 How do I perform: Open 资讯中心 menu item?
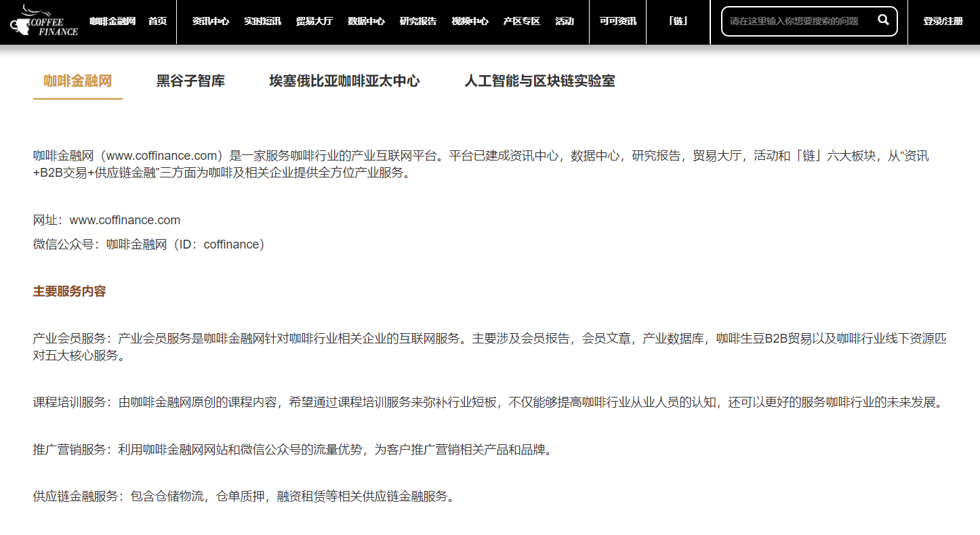[211, 21]
